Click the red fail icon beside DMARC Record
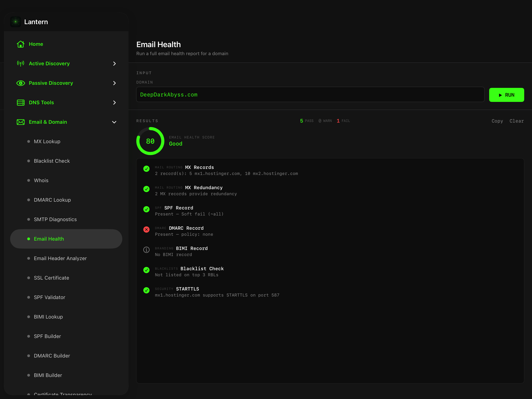The width and height of the screenshot is (532, 399). coord(146,230)
